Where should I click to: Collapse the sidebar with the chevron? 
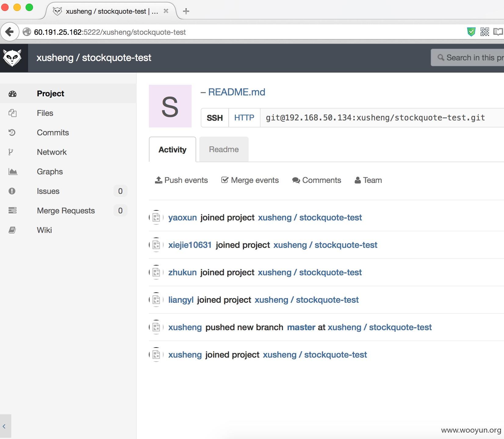4,426
